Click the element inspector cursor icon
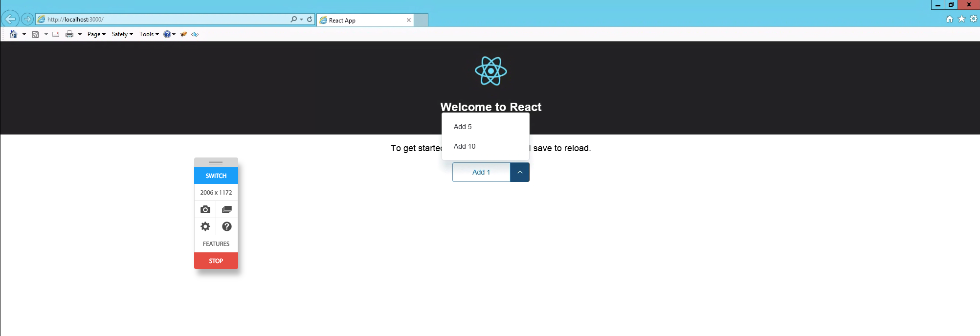Viewport: 980px width, 336px height. click(195, 34)
